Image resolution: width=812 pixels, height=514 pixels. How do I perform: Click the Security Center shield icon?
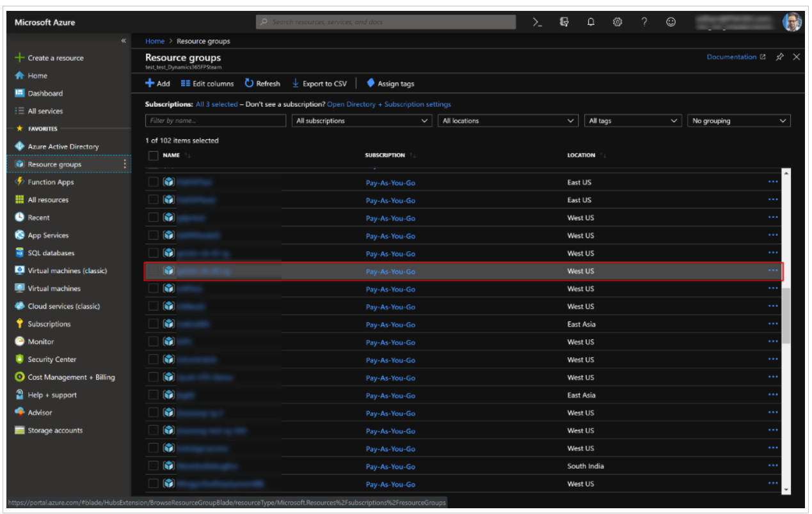click(19, 359)
